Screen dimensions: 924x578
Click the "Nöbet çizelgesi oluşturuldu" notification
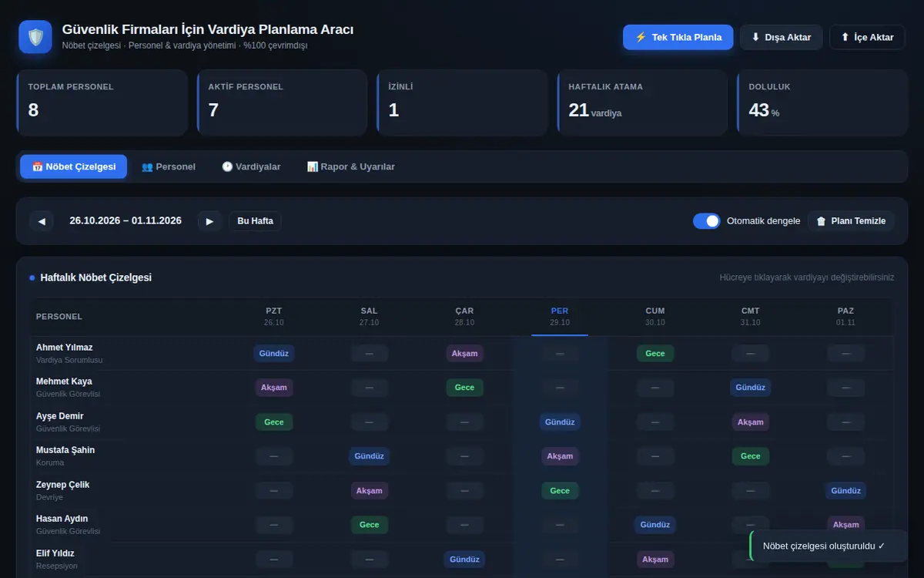[x=828, y=546]
